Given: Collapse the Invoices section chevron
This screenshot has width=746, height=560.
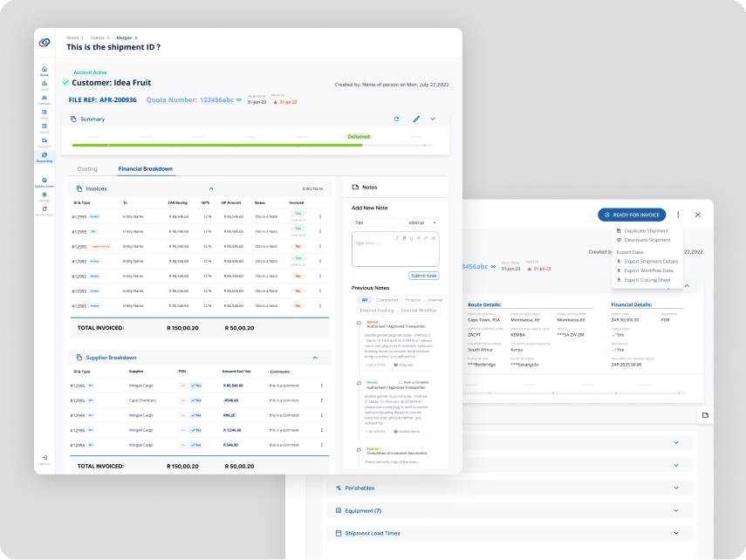Looking at the screenshot, I should click(211, 188).
